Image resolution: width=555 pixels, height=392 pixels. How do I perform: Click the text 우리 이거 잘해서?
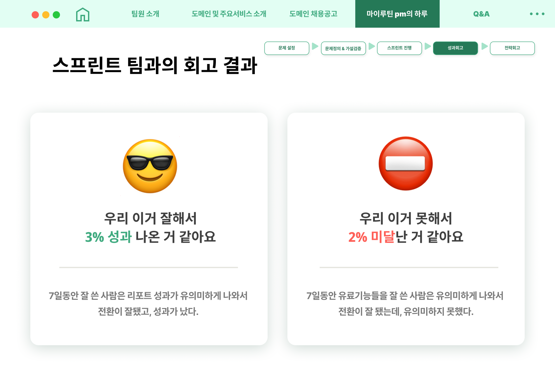pyautogui.click(x=150, y=218)
